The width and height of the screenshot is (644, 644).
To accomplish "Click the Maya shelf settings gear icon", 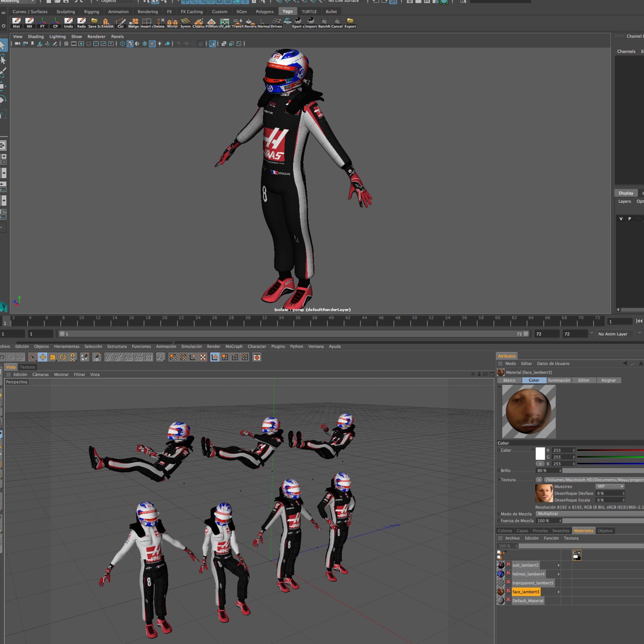I will pos(4,26).
